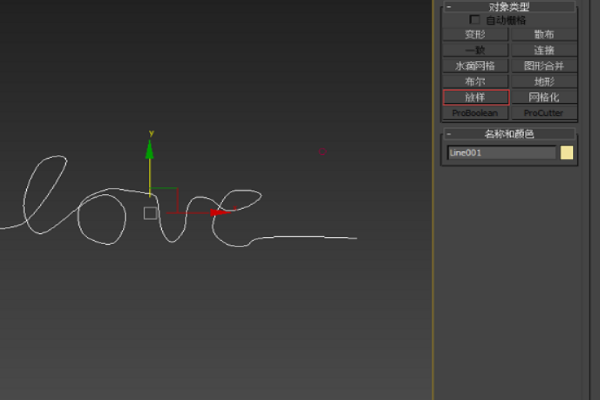Click the ProCutter button
The image size is (600, 400).
click(544, 113)
